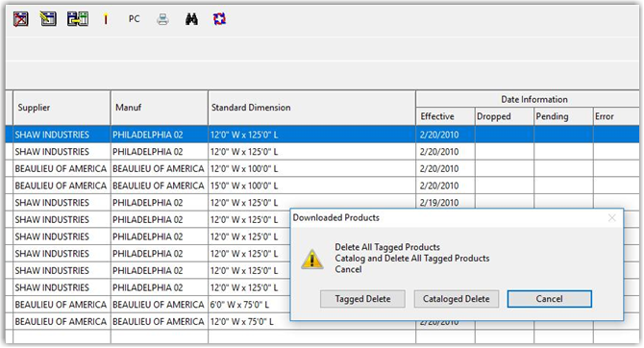Click 2/20/2010 in the highlighted row

(445, 135)
